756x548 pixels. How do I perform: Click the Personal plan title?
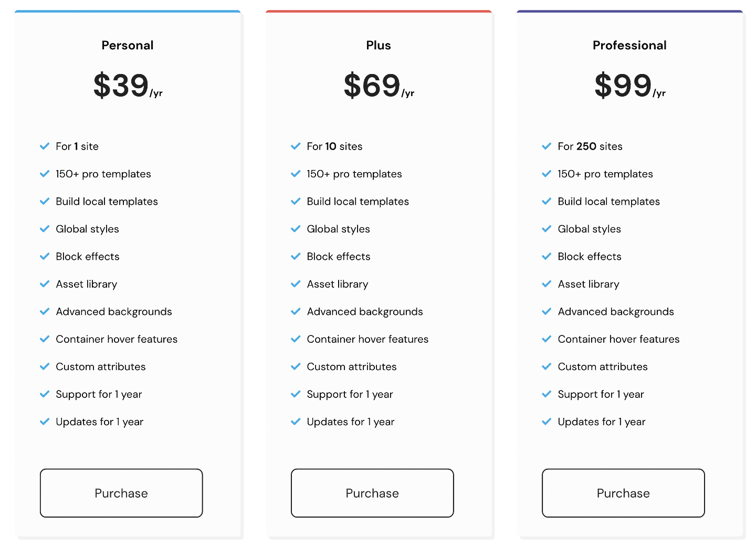[128, 45]
